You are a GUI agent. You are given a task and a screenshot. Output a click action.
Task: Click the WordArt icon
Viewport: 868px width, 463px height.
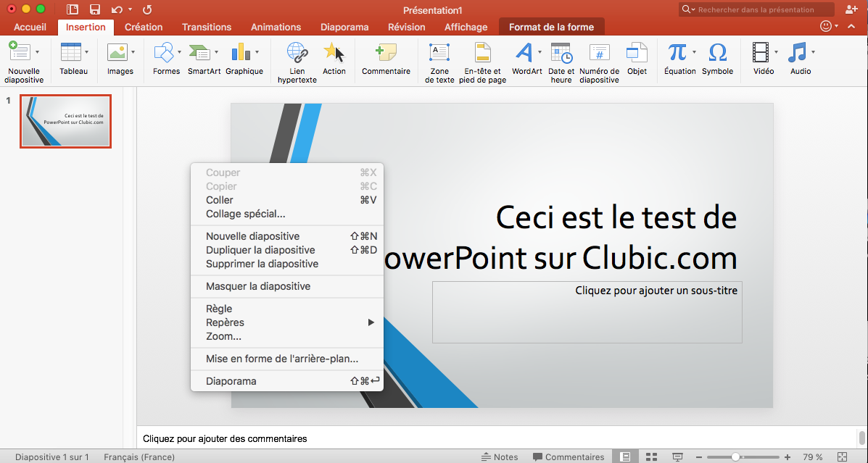[523, 52]
